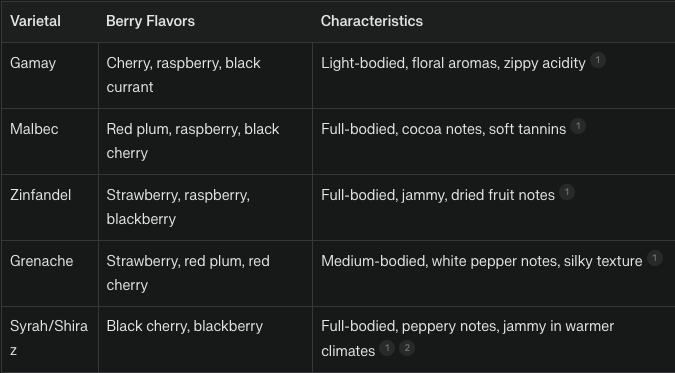Select the Syrah/Shiraz varietal cell
The height and width of the screenshot is (373, 675).
(x=50, y=339)
